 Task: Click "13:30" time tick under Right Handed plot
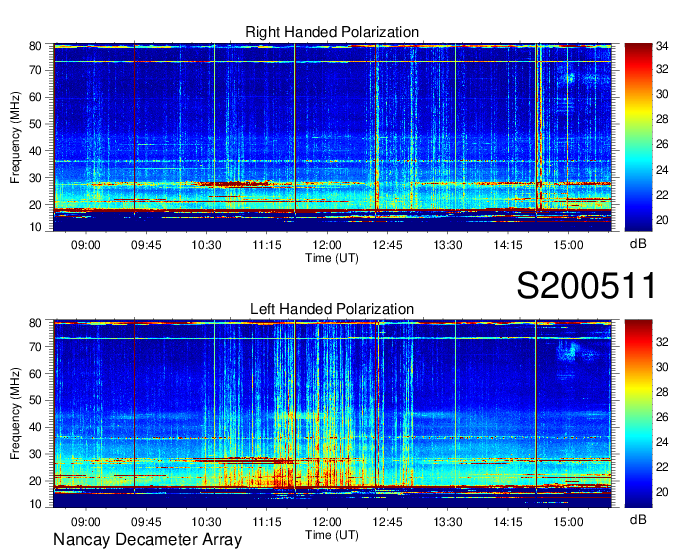click(x=448, y=245)
